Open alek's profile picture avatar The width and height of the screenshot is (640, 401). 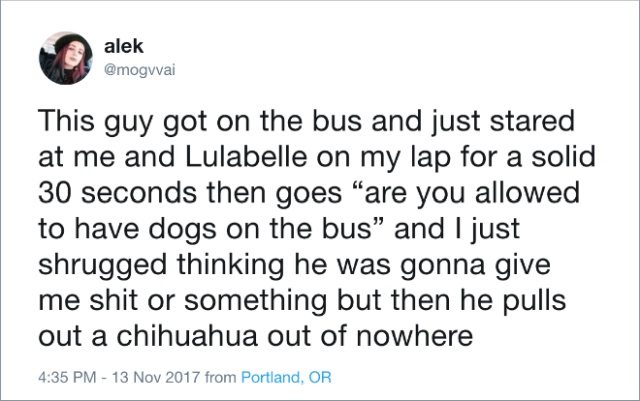[x=65, y=58]
